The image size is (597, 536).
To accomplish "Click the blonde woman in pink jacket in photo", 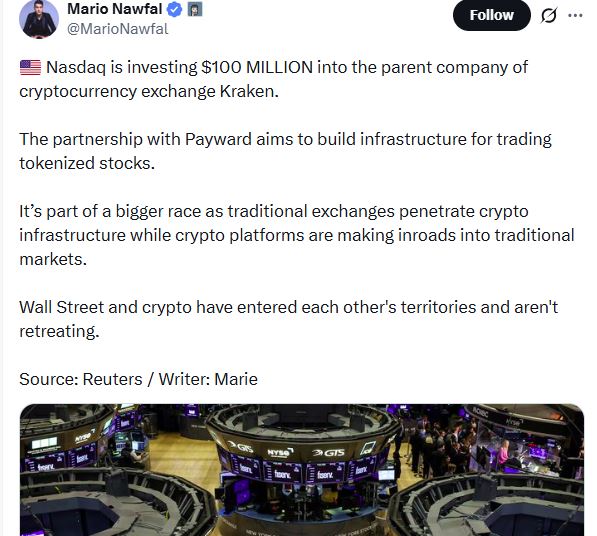I will click(x=505, y=453).
